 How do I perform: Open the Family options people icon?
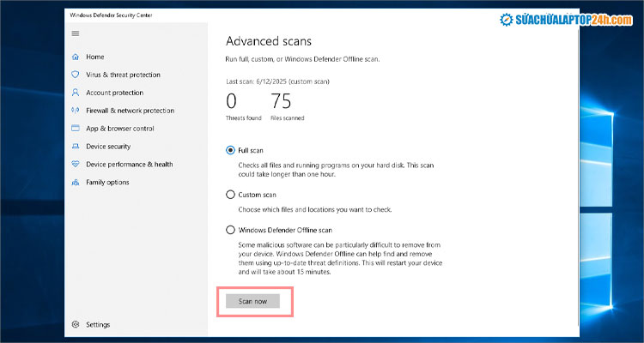(x=76, y=183)
